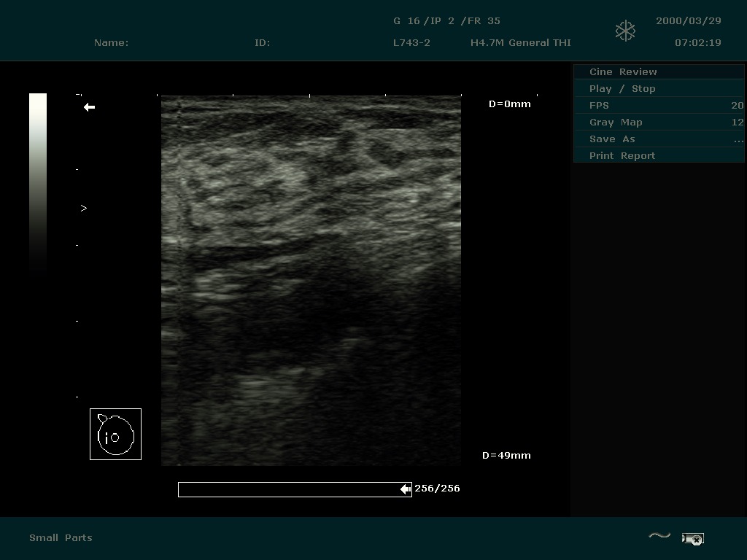This screenshot has height=560, width=747.
Task: Click the tilde AC power icon
Action: [x=659, y=536]
